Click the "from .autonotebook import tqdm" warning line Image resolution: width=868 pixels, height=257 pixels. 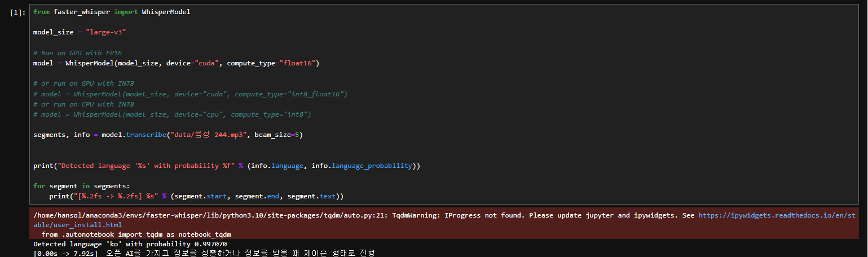(x=136, y=234)
